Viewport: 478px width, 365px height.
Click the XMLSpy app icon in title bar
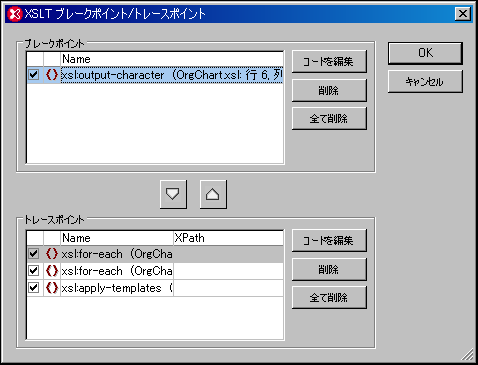coord(15,14)
